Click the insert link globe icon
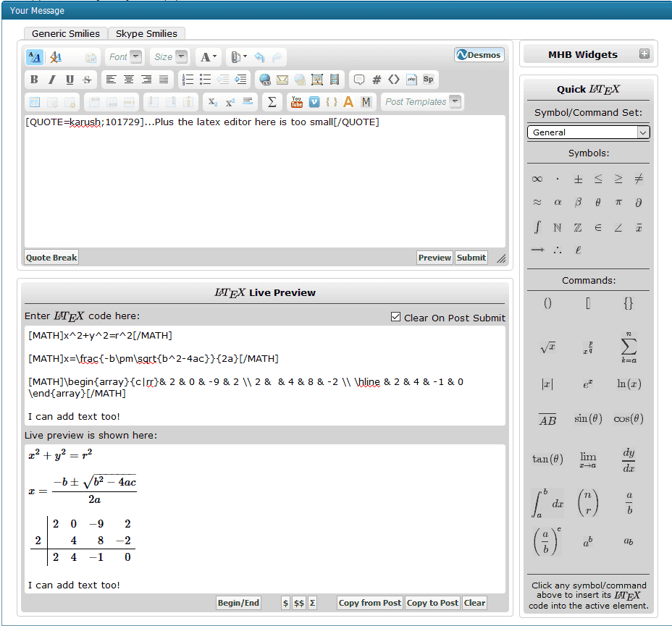Screen dimensions: 672x626 [264, 80]
